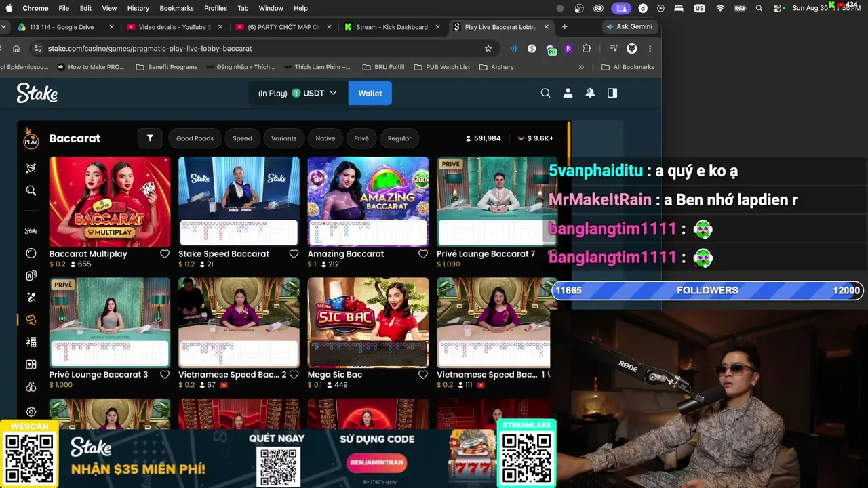Close the Play Live Baccarat Lobby tab
The image size is (868, 488).
pos(546,27)
